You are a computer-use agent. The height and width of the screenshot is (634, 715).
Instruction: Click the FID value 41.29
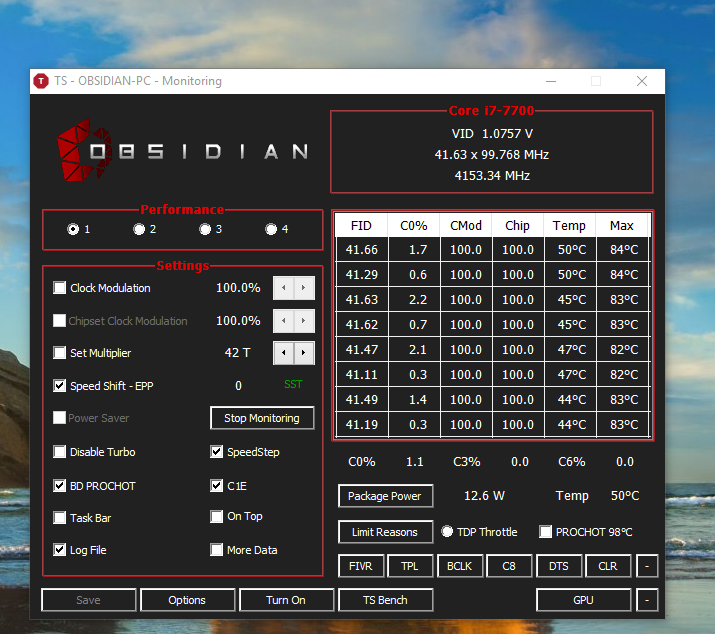362,275
